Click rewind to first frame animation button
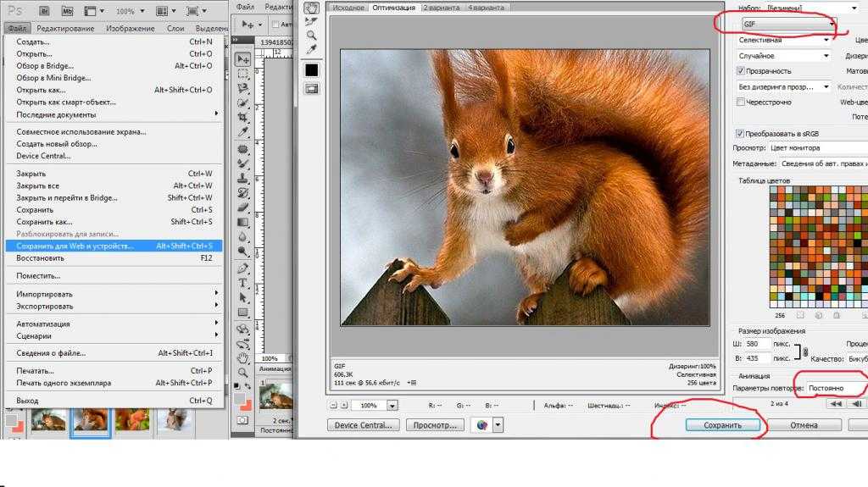The image size is (868, 487). point(835,404)
